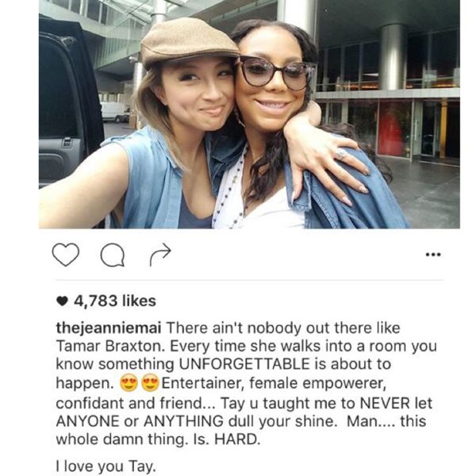Click the word HARD in the caption
476x476 pixels.
click(237, 440)
